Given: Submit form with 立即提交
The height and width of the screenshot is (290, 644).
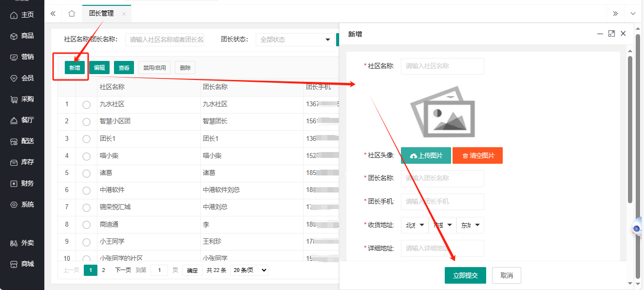Looking at the screenshot, I should pos(466,275).
